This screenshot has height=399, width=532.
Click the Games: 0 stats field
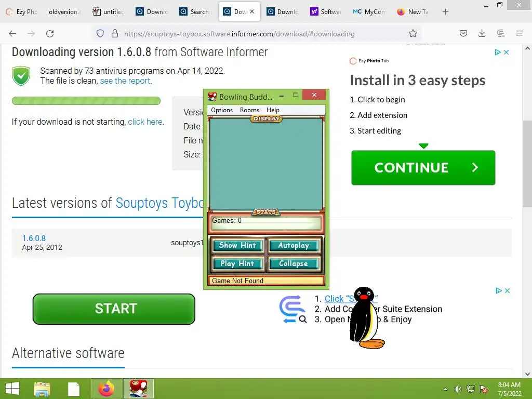click(266, 223)
